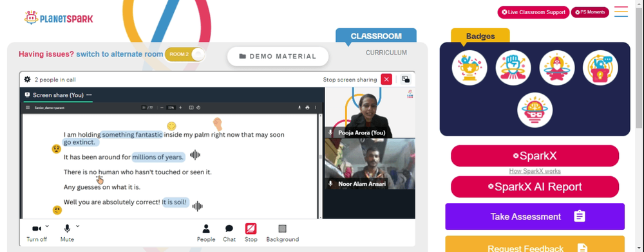This screenshot has width=644, height=252.
Task: Click the sound wave icon after 'It is soil!'
Action: (198, 206)
